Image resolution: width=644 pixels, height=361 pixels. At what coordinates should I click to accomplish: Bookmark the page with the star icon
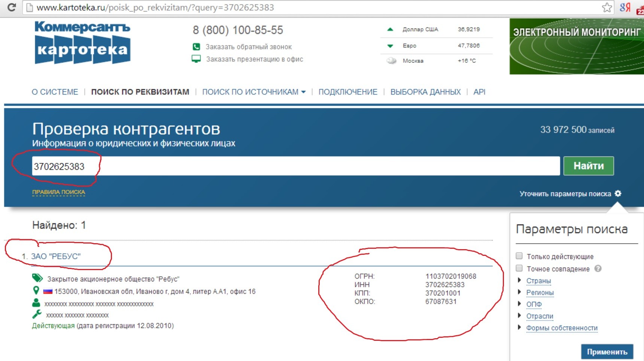[x=607, y=7]
